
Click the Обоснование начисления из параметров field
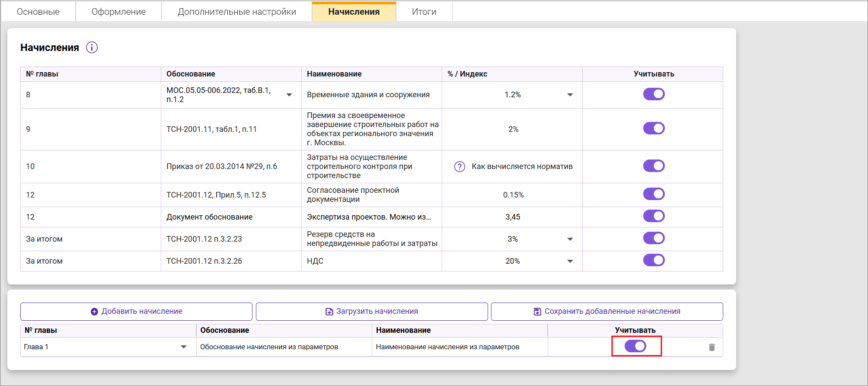[269, 347]
